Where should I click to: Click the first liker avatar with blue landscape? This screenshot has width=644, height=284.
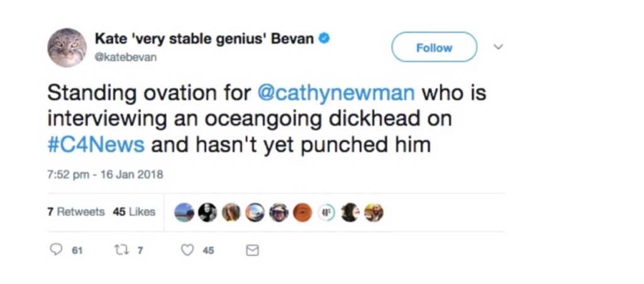(184, 212)
